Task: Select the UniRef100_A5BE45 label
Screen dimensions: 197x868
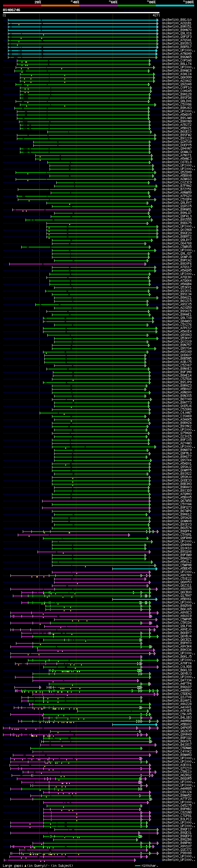Action: (176, 568)
